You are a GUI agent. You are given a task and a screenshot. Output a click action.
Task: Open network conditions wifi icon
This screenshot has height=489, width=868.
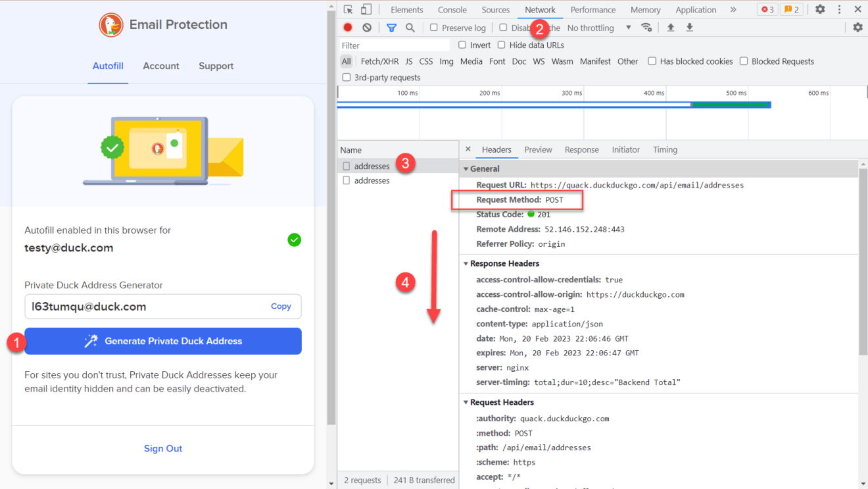[x=646, y=28]
